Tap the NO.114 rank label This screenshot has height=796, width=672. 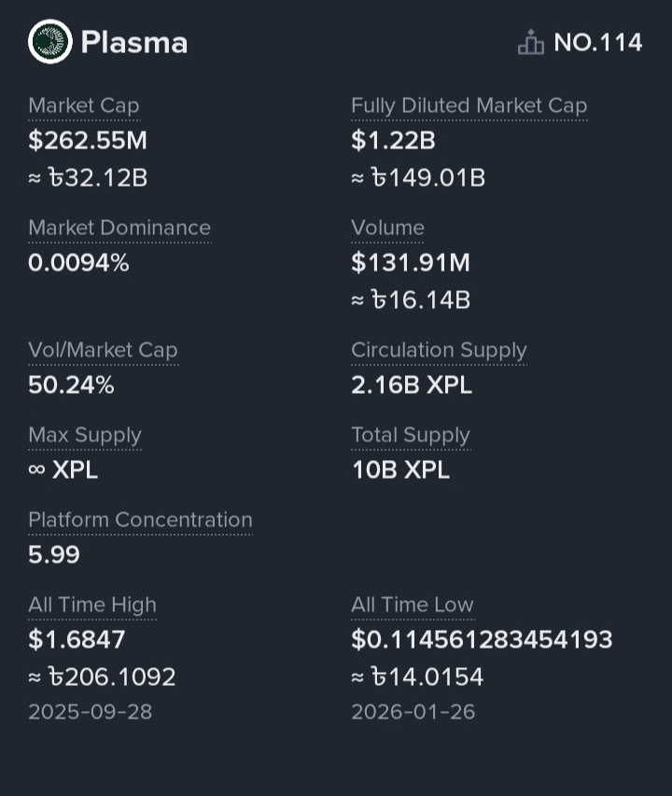point(597,43)
